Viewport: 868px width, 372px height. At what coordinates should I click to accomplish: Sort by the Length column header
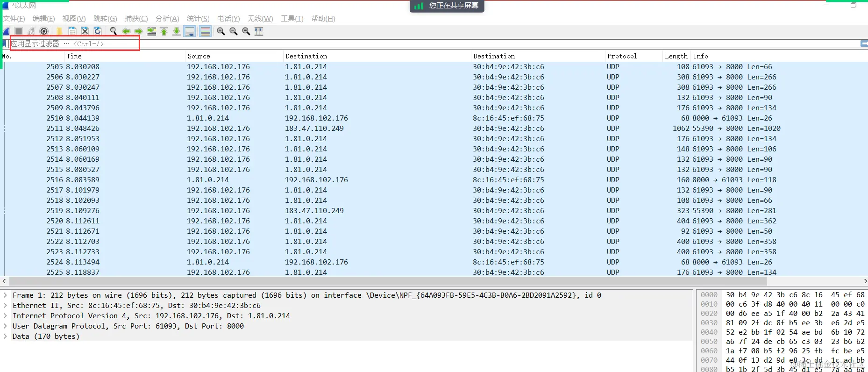[676, 56]
